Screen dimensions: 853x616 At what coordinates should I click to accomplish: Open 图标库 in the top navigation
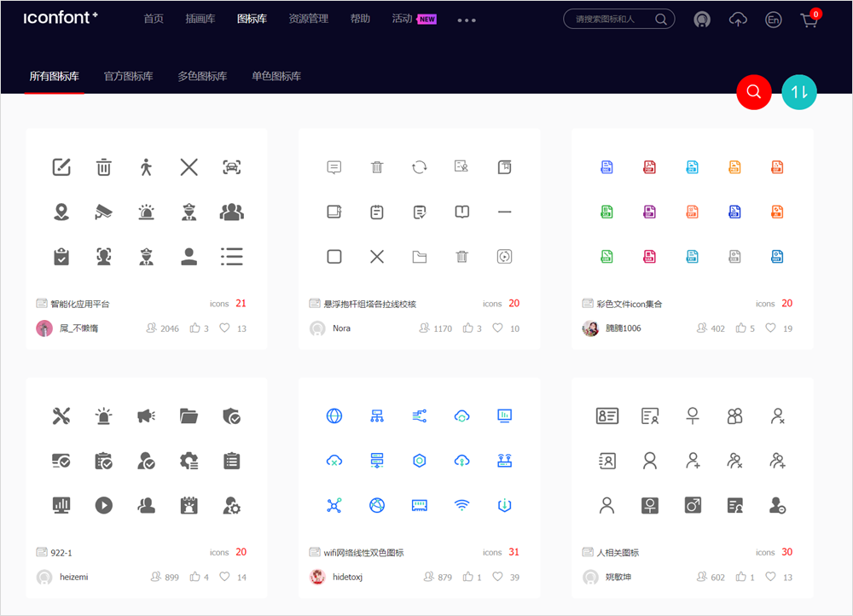point(252,19)
